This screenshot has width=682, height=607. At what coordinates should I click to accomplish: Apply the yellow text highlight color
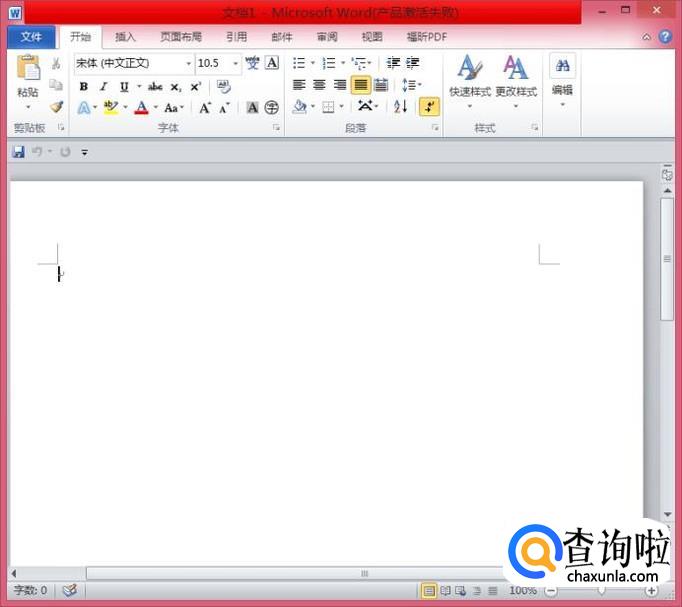pyautogui.click(x=110, y=107)
